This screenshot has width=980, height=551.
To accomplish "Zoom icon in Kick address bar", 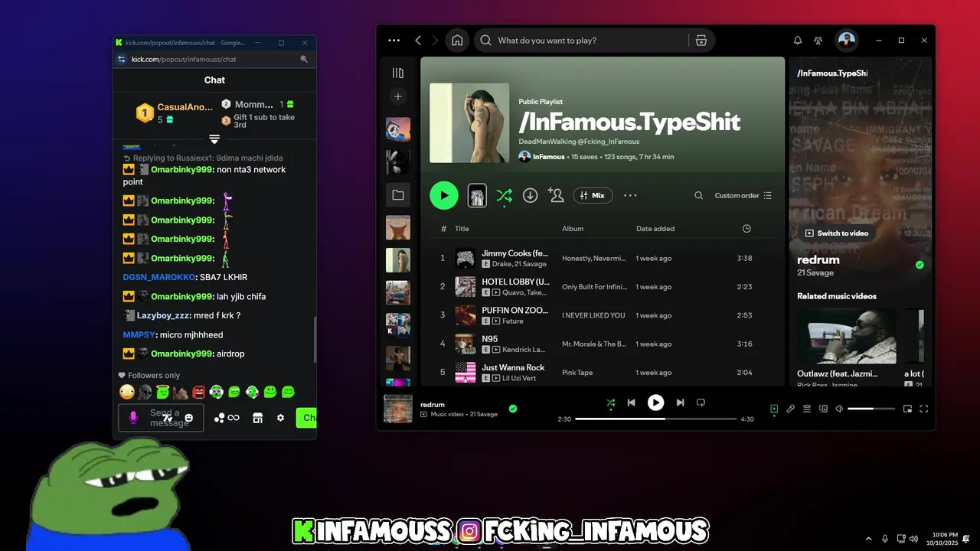I will pyautogui.click(x=304, y=59).
